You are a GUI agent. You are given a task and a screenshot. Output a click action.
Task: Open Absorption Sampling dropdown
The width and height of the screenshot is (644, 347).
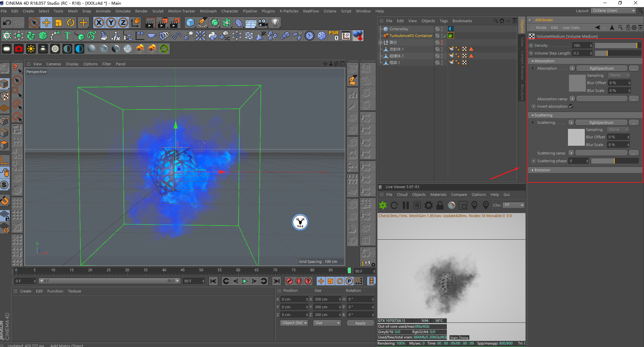click(619, 75)
